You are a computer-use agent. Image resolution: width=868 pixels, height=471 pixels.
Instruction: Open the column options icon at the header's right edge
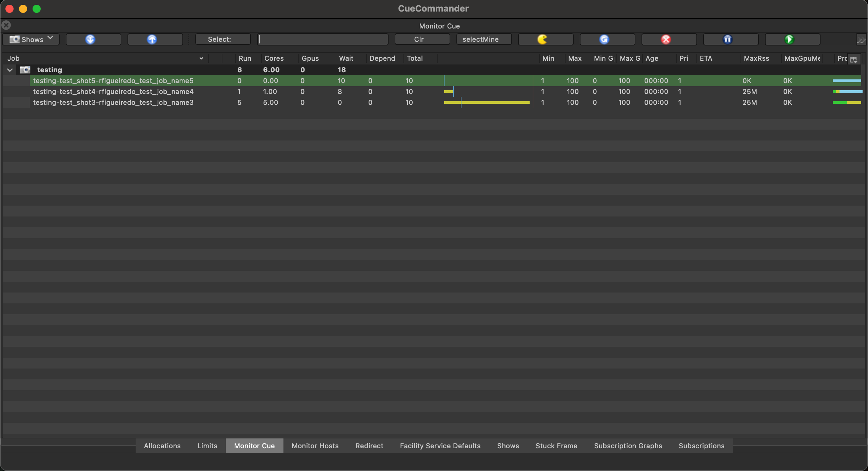coord(853,59)
